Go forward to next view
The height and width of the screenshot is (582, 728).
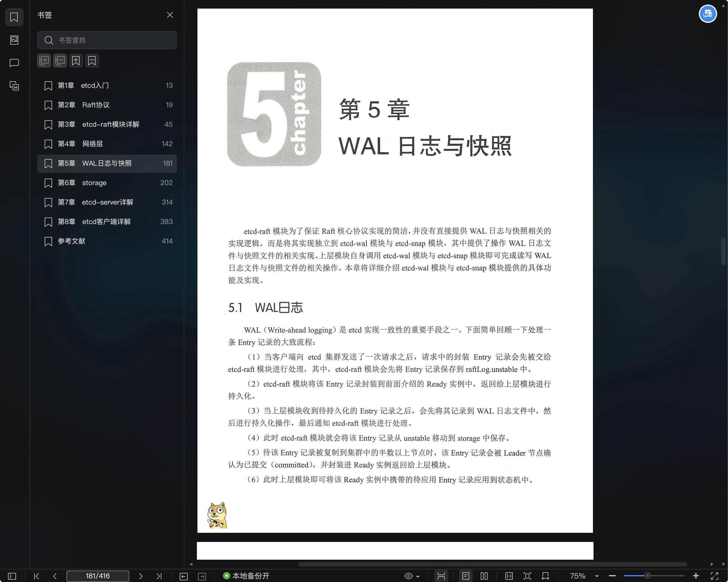(202, 576)
